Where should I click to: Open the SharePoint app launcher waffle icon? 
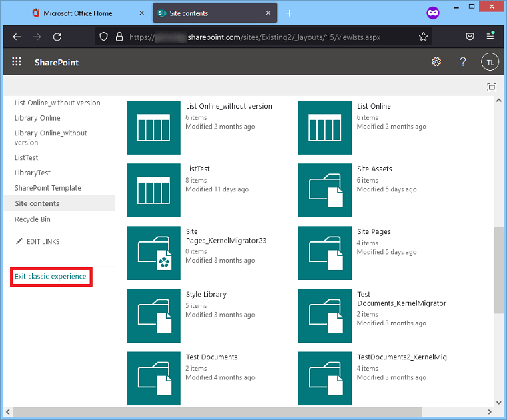(17, 62)
